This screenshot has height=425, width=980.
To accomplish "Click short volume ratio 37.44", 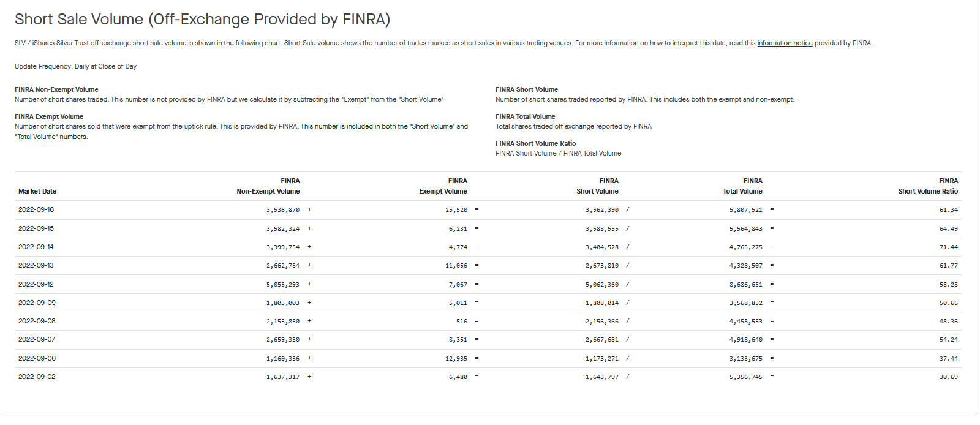I will tap(949, 359).
